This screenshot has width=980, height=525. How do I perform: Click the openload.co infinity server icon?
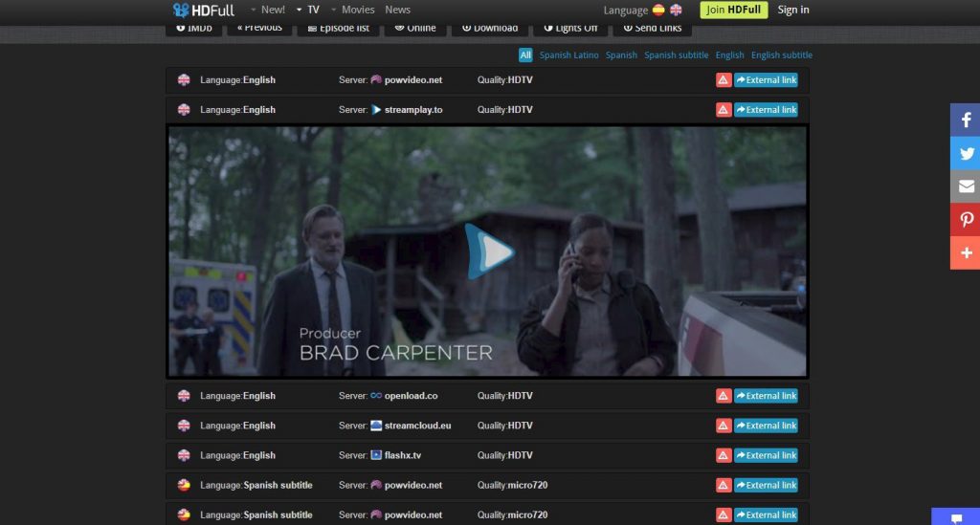[375, 396]
